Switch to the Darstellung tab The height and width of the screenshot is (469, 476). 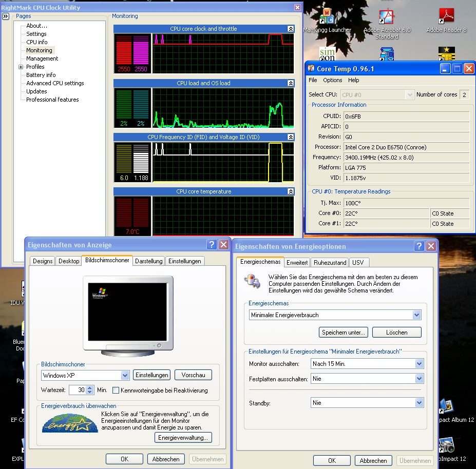tap(148, 261)
